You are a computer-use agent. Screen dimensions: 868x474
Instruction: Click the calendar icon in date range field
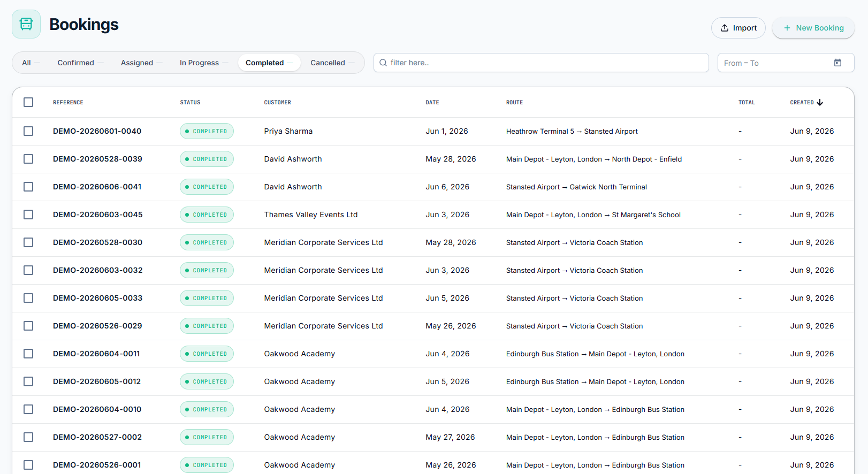pyautogui.click(x=837, y=63)
